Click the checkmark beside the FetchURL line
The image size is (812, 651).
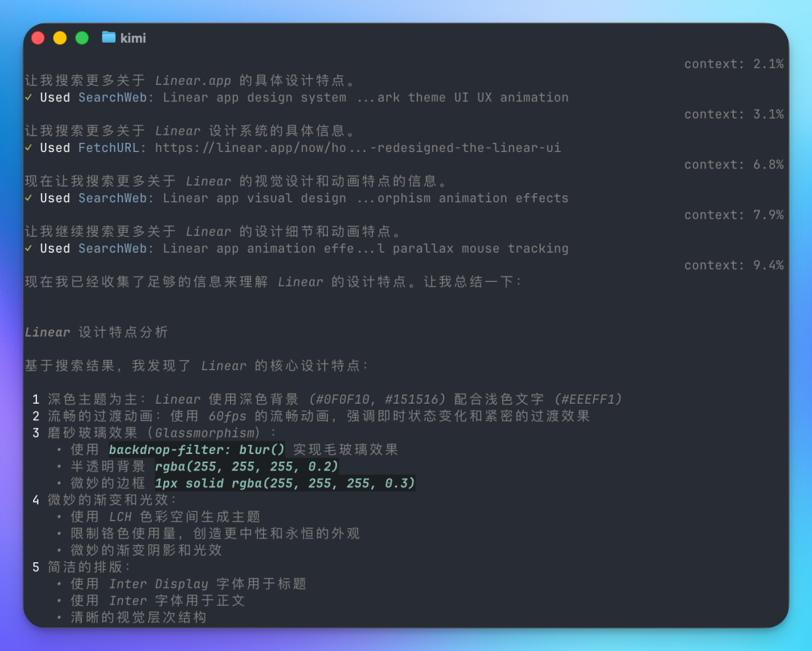coord(29,148)
